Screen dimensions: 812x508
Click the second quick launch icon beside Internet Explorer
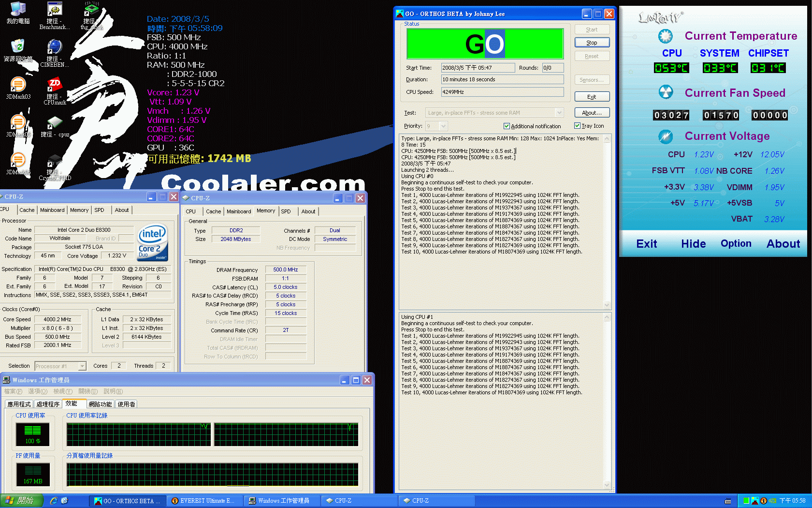(64, 501)
